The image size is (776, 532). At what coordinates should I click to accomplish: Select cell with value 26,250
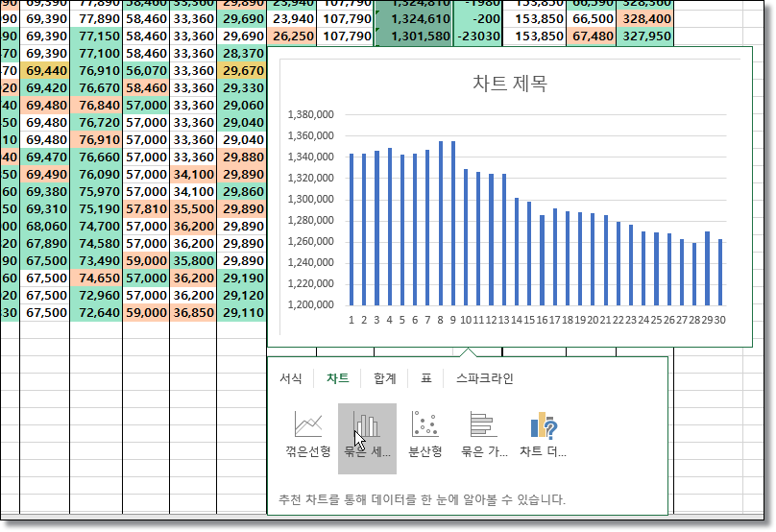[292, 36]
